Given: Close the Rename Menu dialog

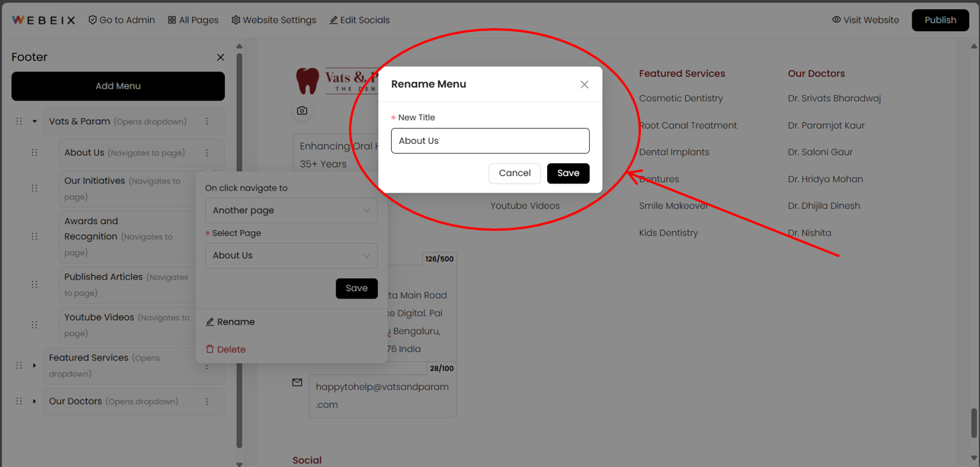Looking at the screenshot, I should [x=584, y=85].
